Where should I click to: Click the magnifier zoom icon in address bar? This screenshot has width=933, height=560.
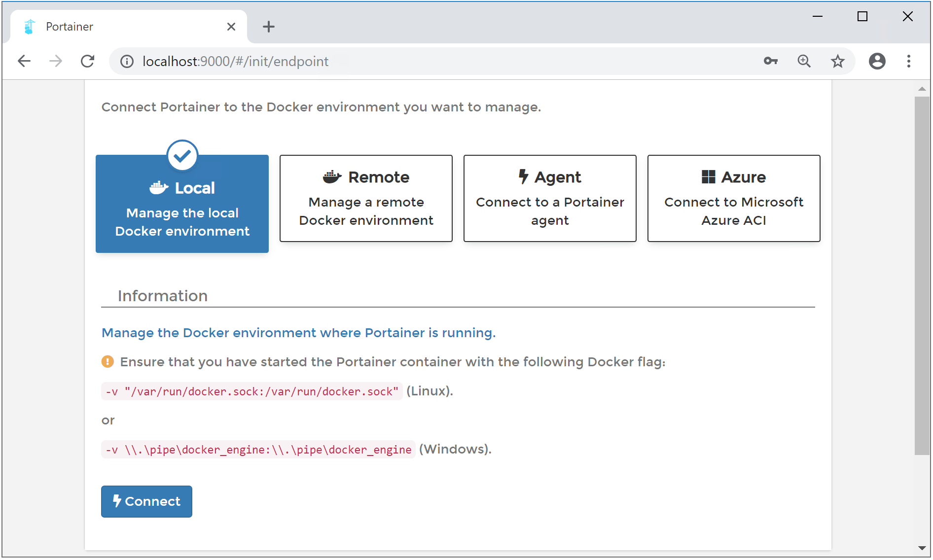[x=804, y=61]
